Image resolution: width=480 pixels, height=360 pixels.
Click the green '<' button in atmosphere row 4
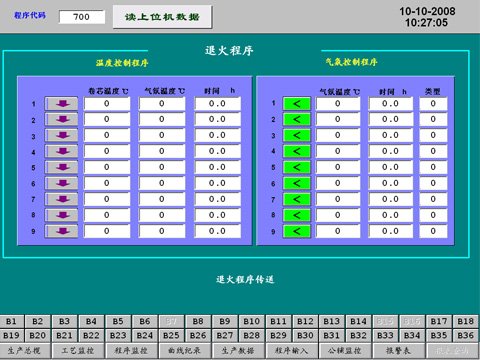coord(297,151)
